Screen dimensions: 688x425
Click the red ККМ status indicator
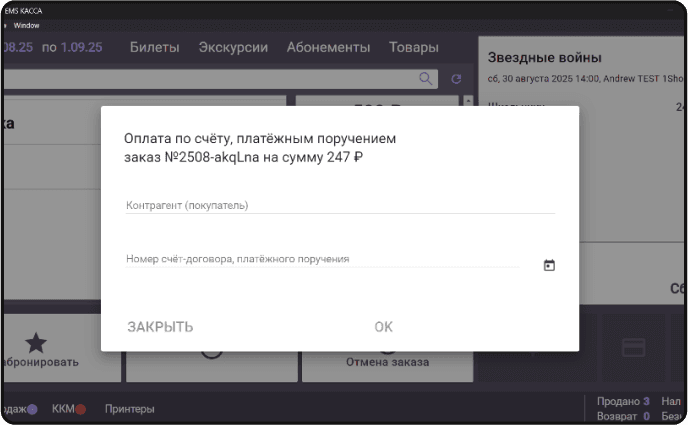81,409
